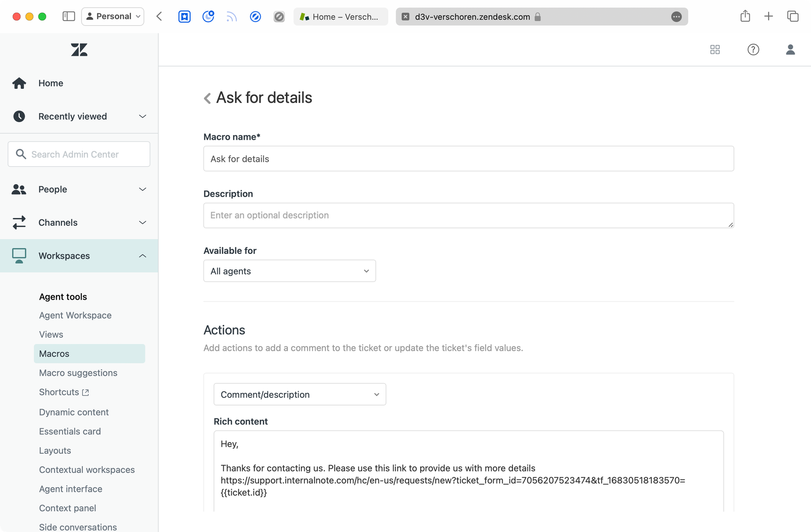Collapse the Workspaces section

pos(142,256)
